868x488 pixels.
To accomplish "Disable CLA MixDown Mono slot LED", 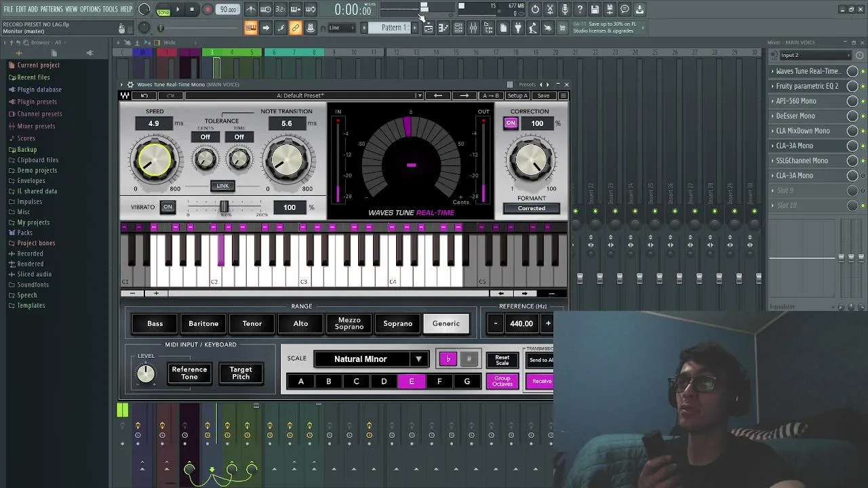I will (x=862, y=131).
